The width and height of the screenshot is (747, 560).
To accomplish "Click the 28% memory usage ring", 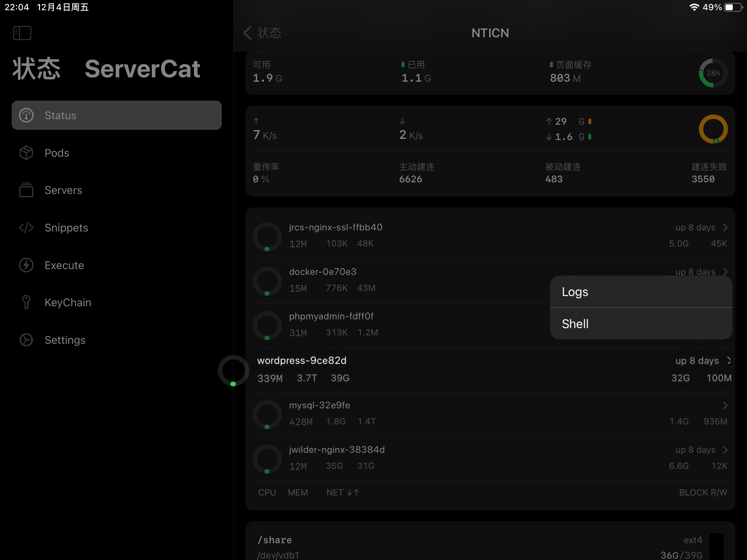I will pos(713,73).
